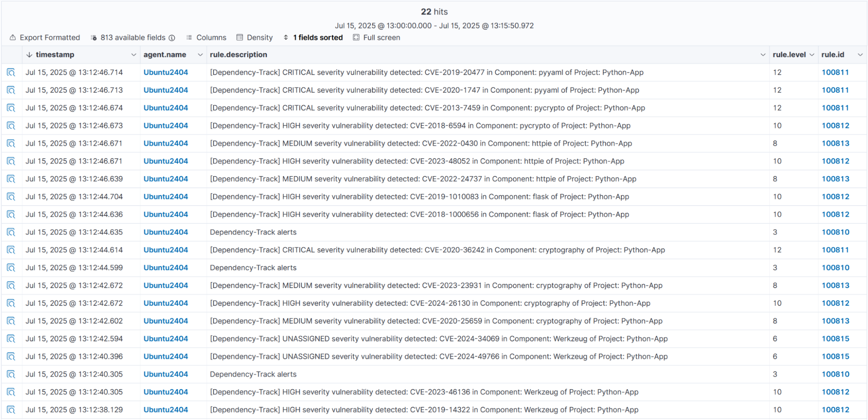The width and height of the screenshot is (868, 420).
Task: Open the rule.level column options chevron
Action: point(812,55)
